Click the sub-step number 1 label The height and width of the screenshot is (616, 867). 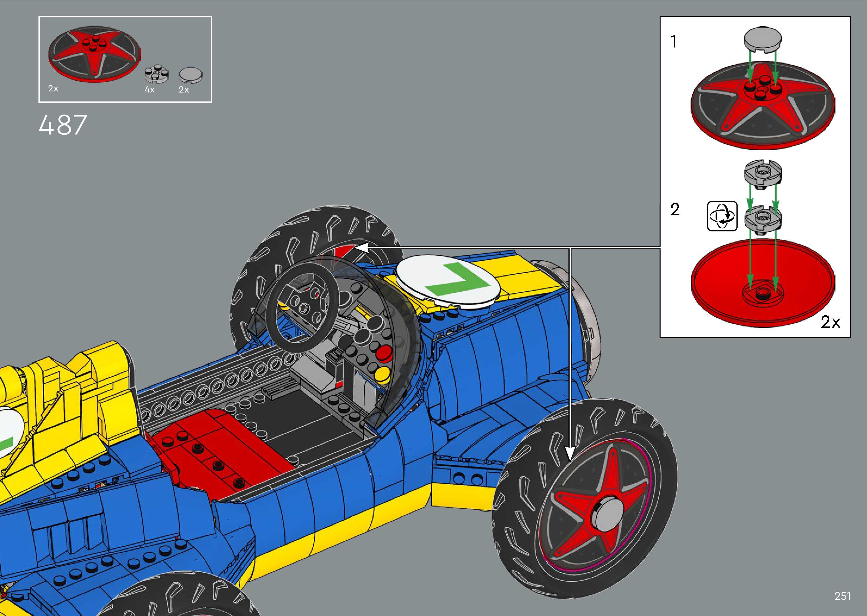[x=674, y=42]
